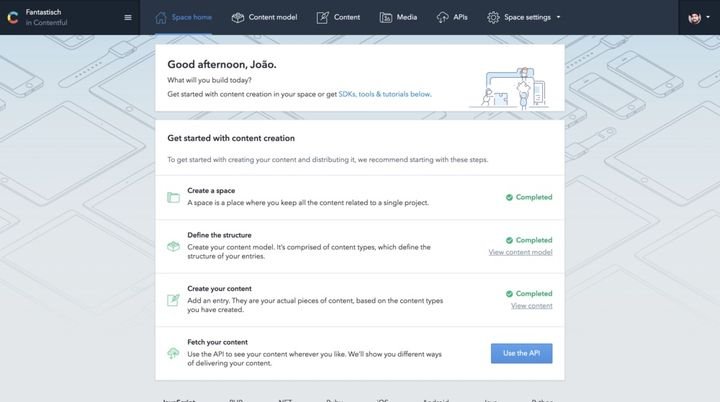
Task: Click the Space settings gear icon
Action: coord(493,17)
